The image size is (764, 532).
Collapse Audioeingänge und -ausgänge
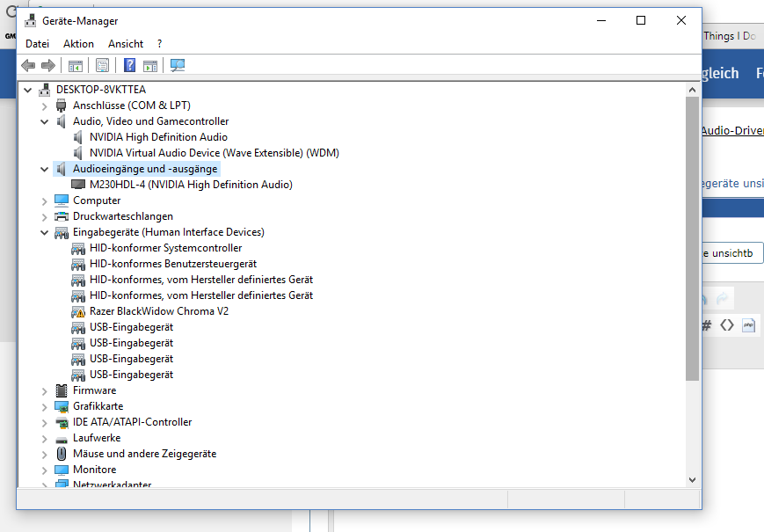coord(44,169)
